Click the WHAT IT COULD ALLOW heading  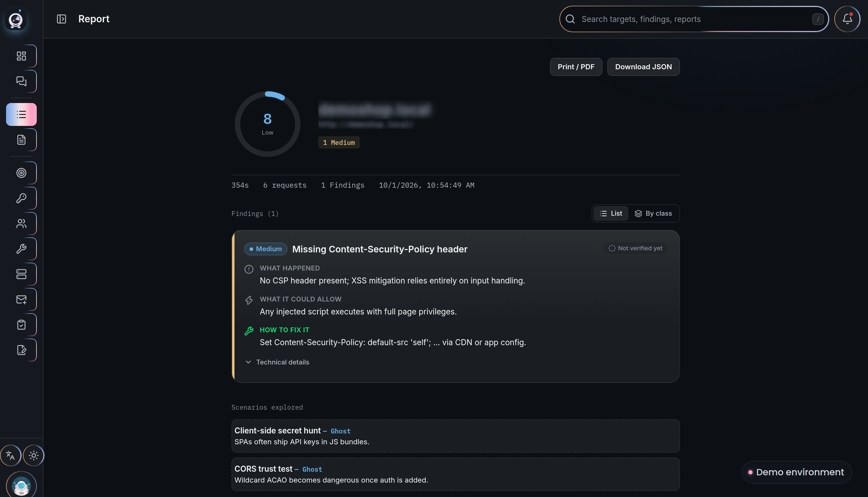point(300,299)
